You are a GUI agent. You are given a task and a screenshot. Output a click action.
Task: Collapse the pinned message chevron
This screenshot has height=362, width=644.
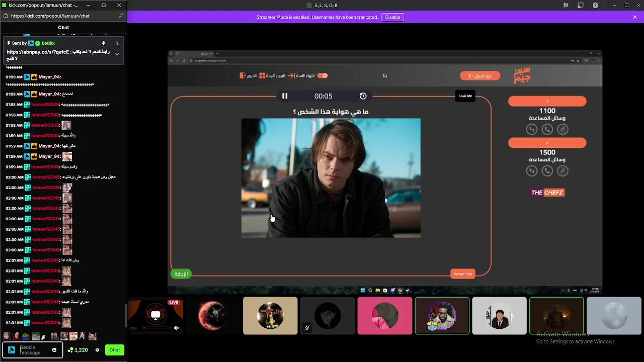click(x=117, y=54)
